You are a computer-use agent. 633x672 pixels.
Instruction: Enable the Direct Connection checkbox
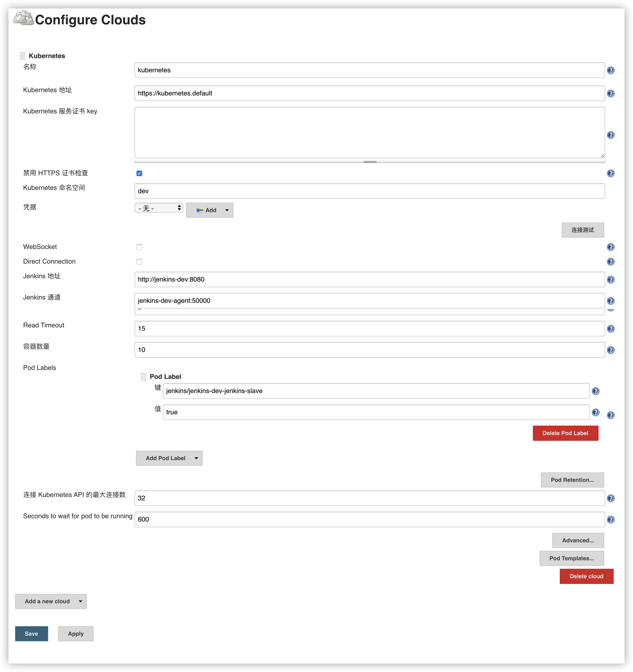pos(139,262)
